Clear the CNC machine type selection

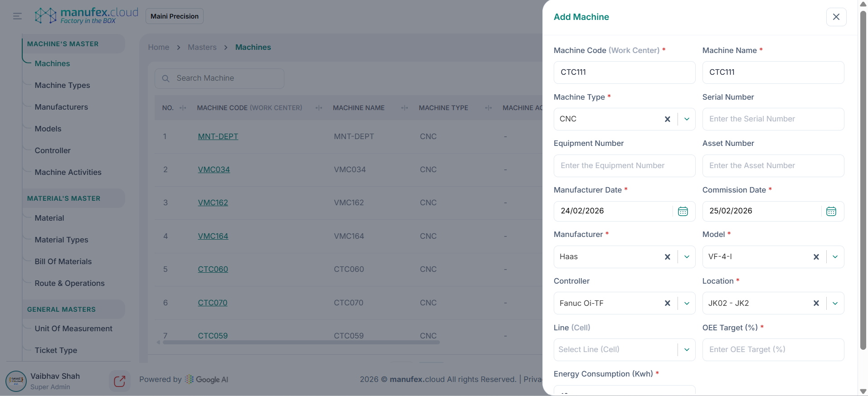point(667,119)
